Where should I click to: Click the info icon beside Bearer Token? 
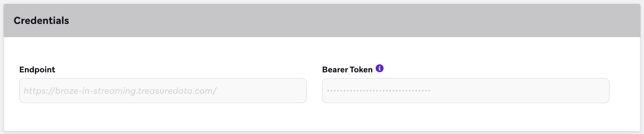380,68
